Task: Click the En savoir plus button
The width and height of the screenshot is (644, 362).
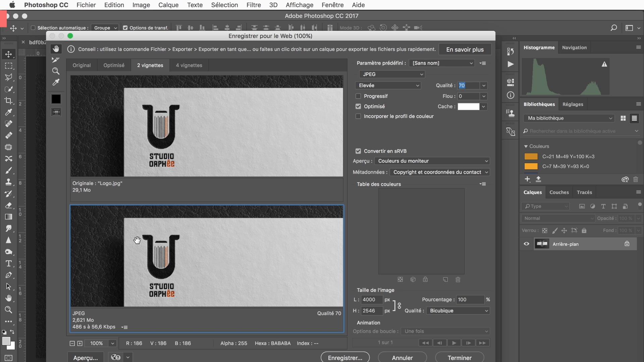Action: (465, 50)
